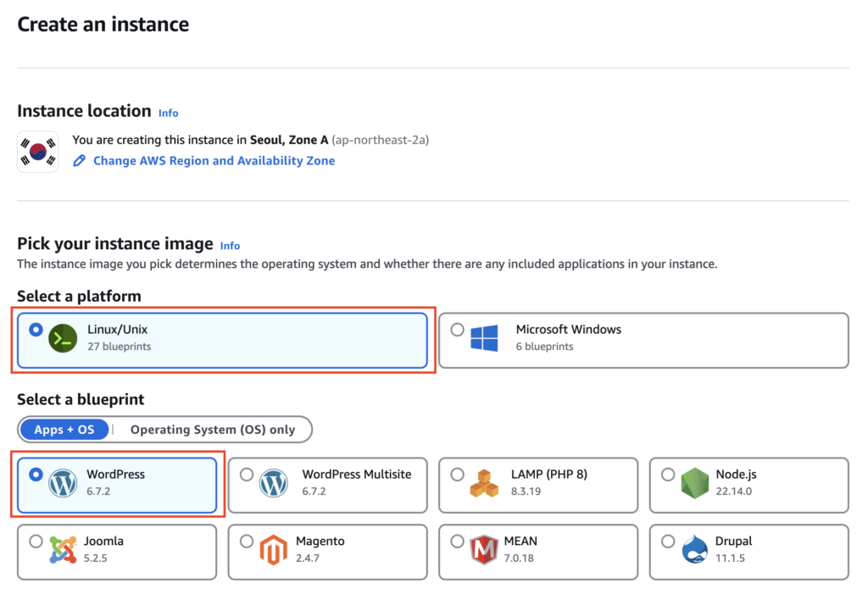Click the Microsoft Windows logo icon
Image resolution: width=868 pixels, height=589 pixels.
pyautogui.click(x=484, y=338)
